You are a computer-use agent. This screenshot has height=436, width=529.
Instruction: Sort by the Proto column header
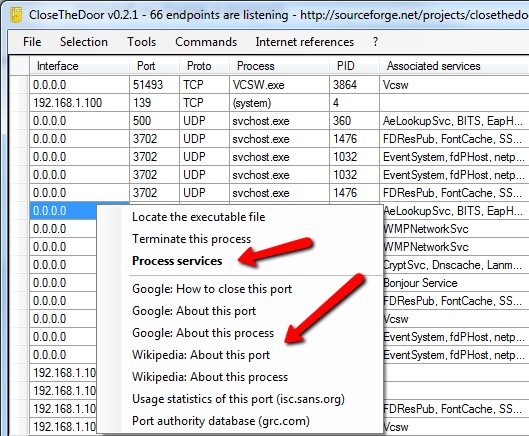tap(204, 66)
